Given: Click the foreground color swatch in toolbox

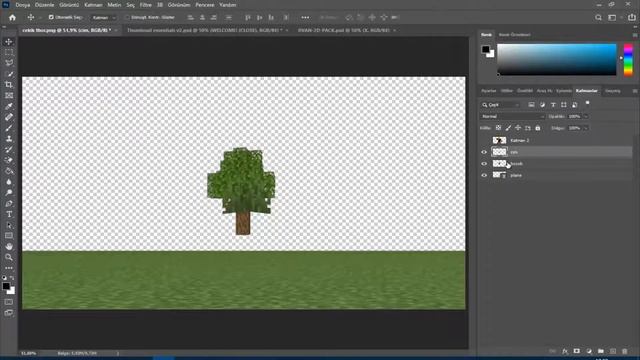Looking at the screenshot, I should (x=6, y=286).
